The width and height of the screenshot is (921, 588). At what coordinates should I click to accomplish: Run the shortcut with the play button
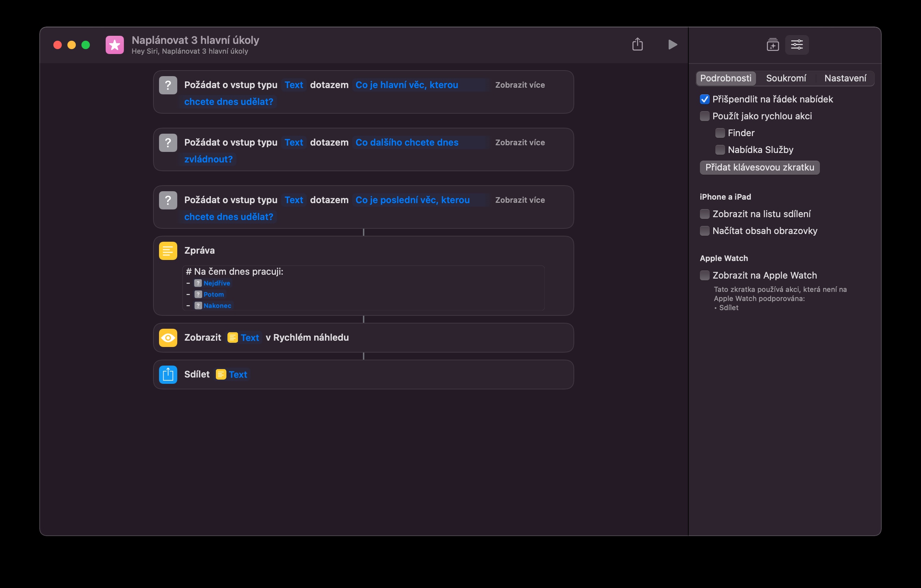click(672, 44)
